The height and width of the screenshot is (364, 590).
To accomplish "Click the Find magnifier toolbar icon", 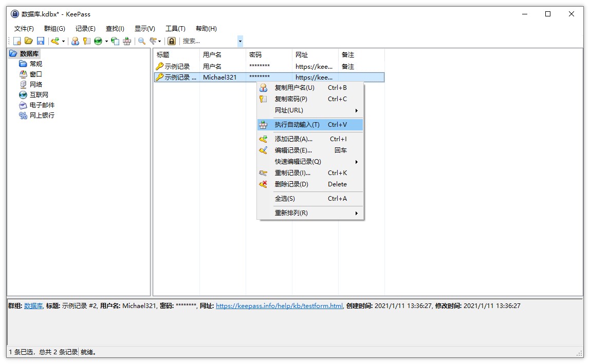I will tap(142, 41).
